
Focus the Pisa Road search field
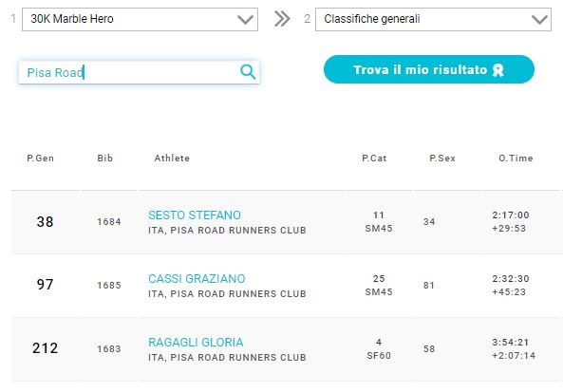point(139,72)
